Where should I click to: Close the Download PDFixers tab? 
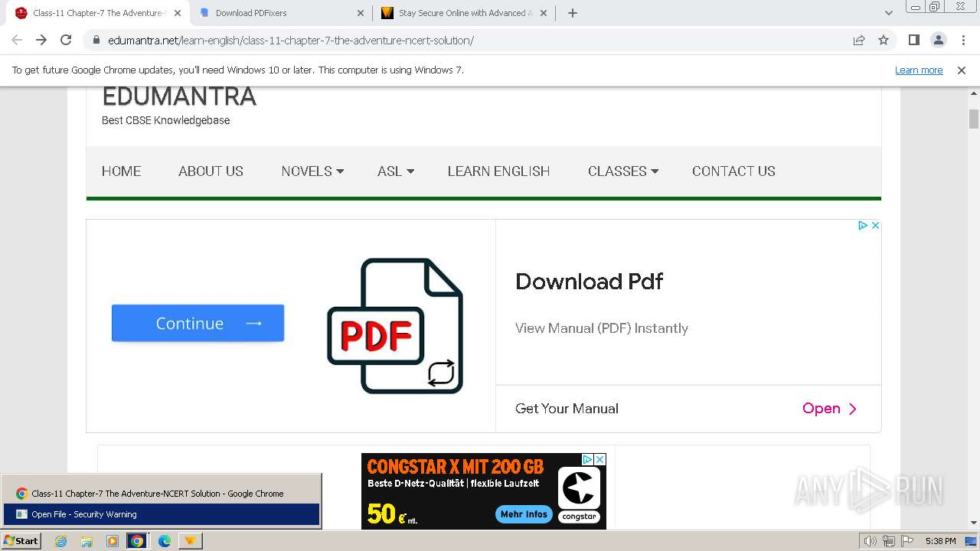[x=361, y=13]
